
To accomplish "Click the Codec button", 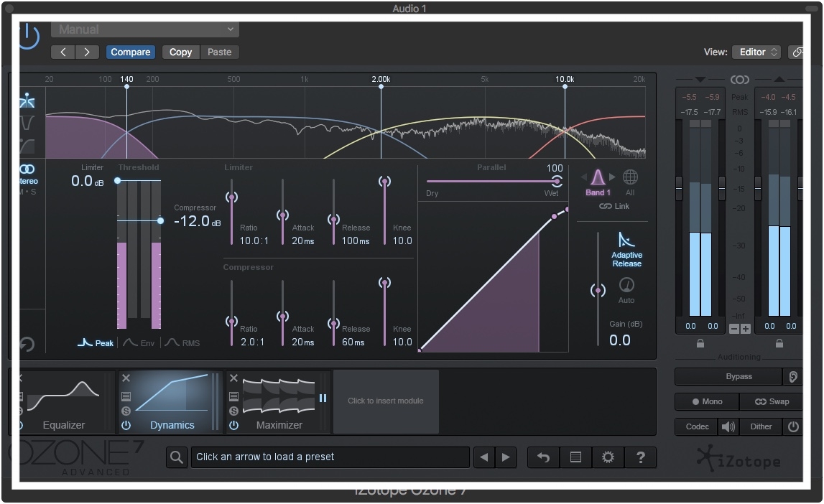I will [x=697, y=427].
